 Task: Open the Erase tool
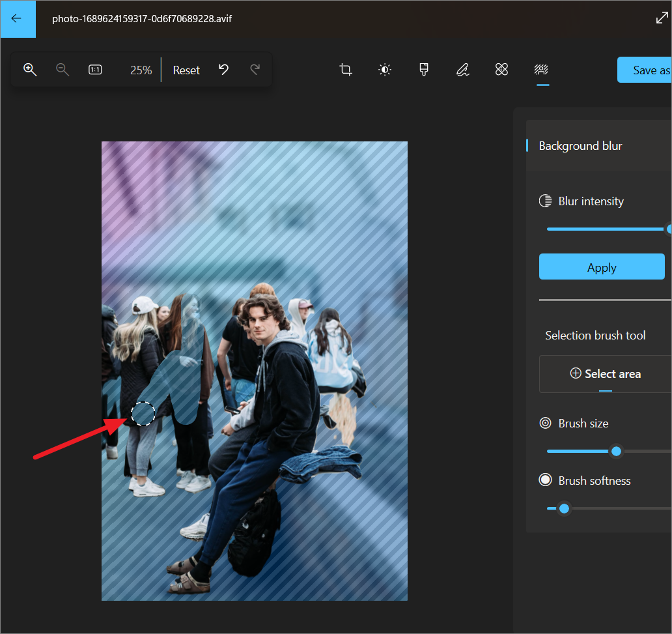(x=501, y=70)
